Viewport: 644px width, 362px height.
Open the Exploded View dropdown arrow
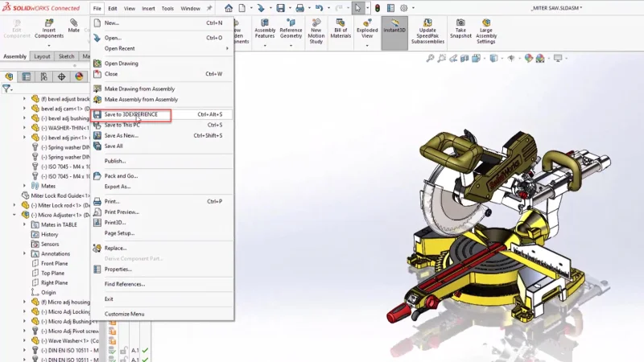coord(366,46)
